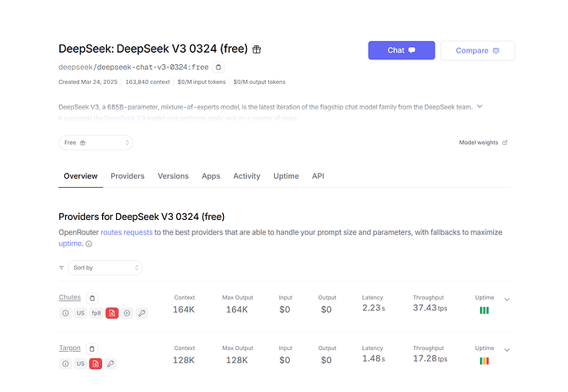Click the Chutes uptime bars indicator

click(484, 310)
